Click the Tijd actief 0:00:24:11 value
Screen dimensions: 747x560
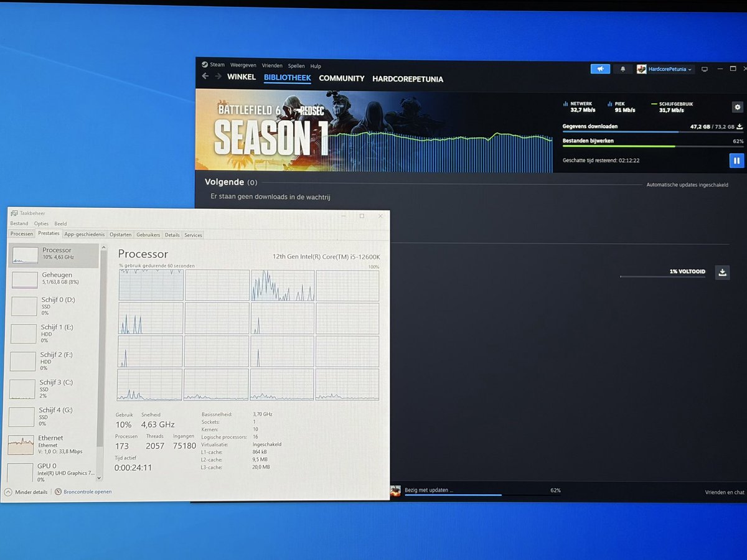[x=133, y=467]
